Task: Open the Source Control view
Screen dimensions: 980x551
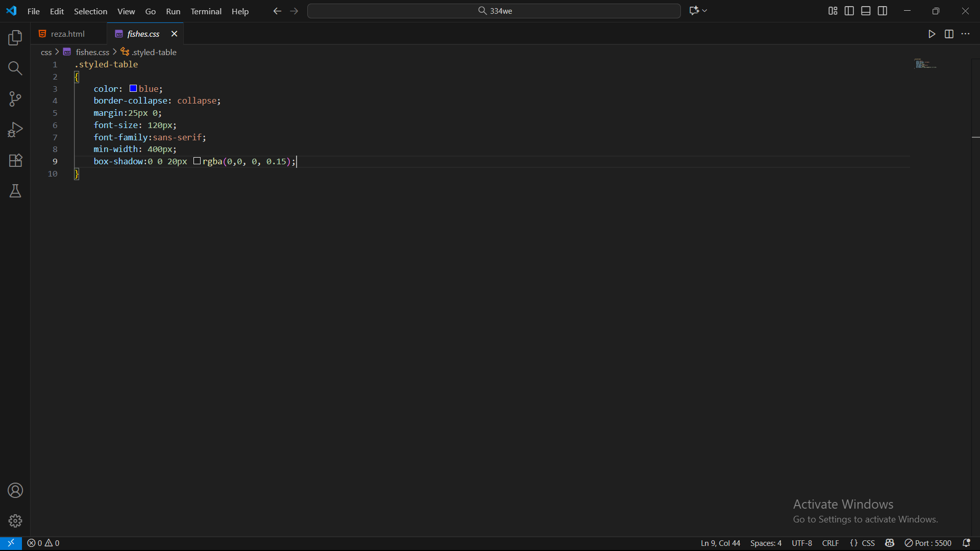Action: [x=15, y=99]
